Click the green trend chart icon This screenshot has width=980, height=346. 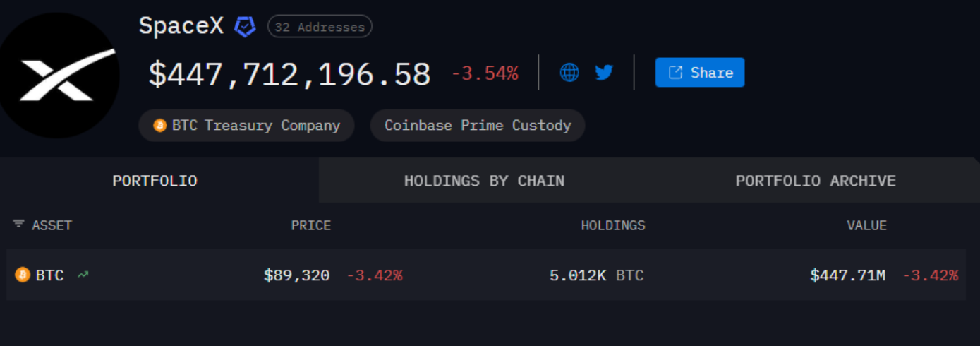[83, 274]
